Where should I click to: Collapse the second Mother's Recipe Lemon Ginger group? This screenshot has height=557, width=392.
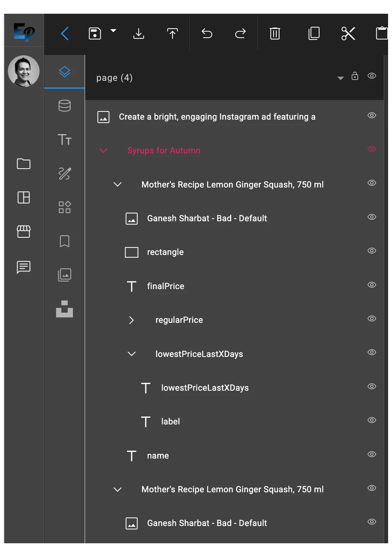tap(118, 490)
